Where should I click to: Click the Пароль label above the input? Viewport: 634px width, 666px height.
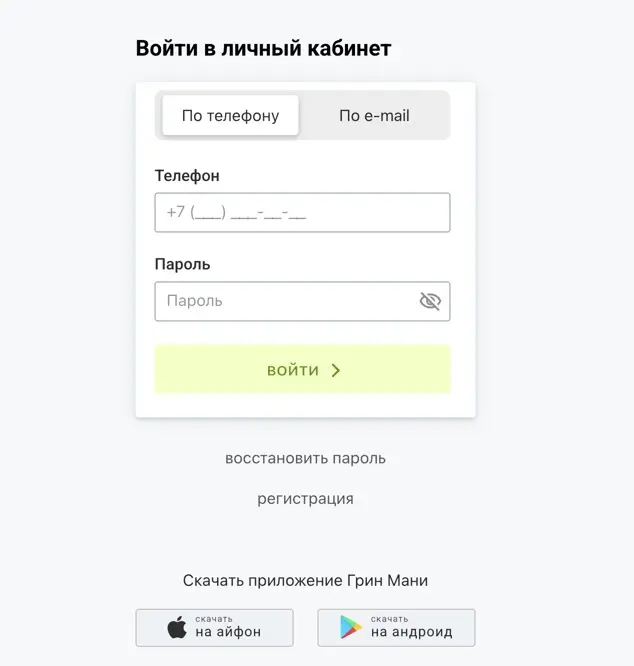click(x=182, y=265)
